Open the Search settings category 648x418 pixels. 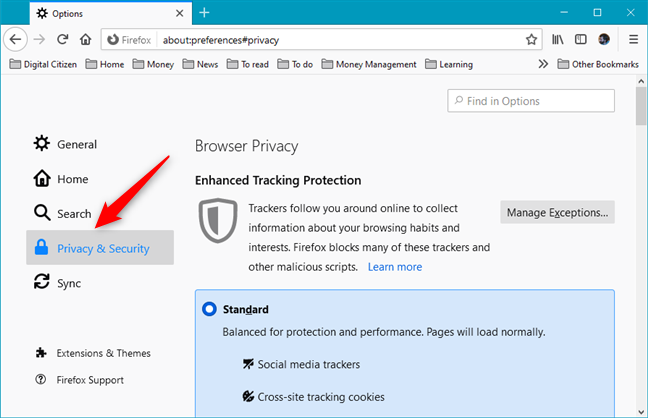pyautogui.click(x=100, y=213)
